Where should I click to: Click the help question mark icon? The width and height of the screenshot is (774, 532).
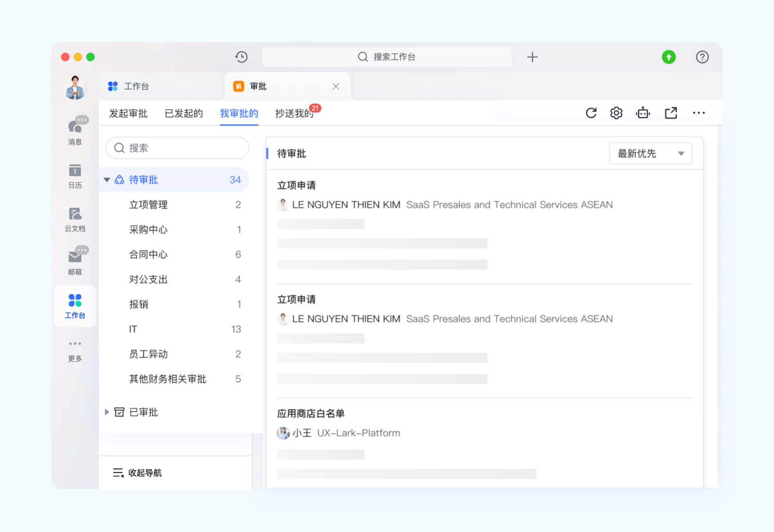702,57
